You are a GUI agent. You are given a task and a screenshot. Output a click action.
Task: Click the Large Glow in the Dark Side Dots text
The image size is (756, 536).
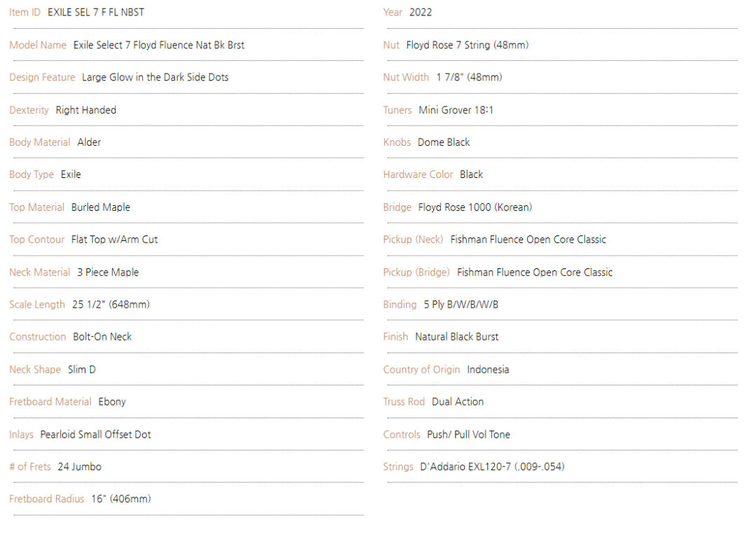click(155, 77)
